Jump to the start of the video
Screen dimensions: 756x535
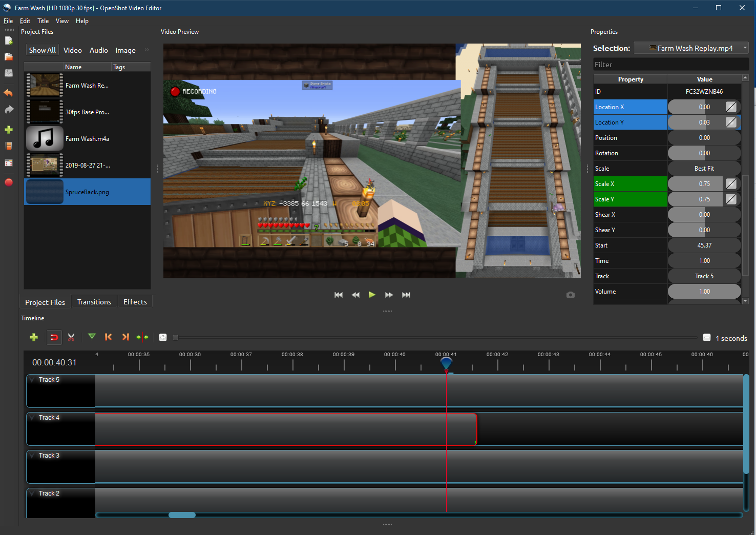tap(339, 295)
